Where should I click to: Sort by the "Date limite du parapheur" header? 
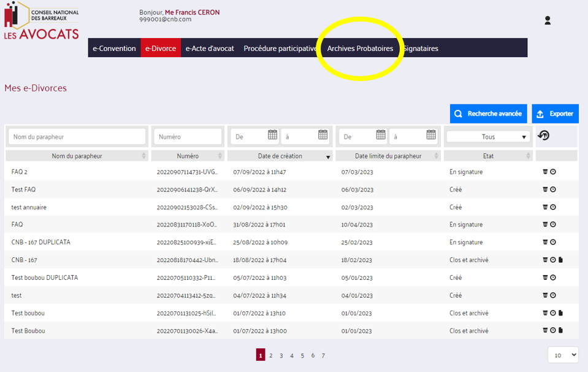pos(388,156)
